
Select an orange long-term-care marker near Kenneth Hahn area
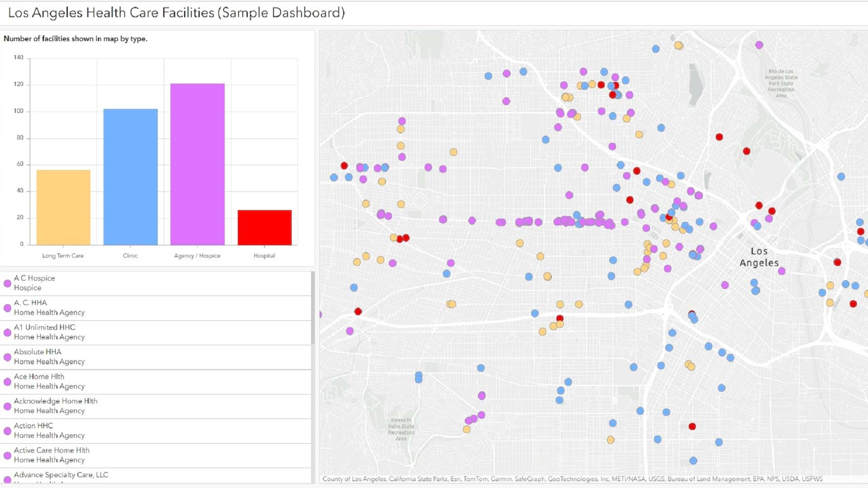pyautogui.click(x=466, y=429)
